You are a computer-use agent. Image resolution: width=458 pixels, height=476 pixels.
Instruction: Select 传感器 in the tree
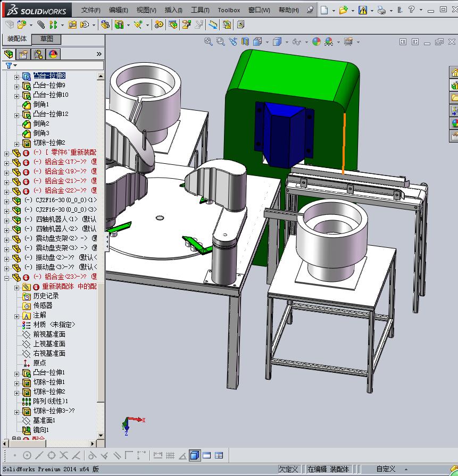pyautogui.click(x=43, y=305)
